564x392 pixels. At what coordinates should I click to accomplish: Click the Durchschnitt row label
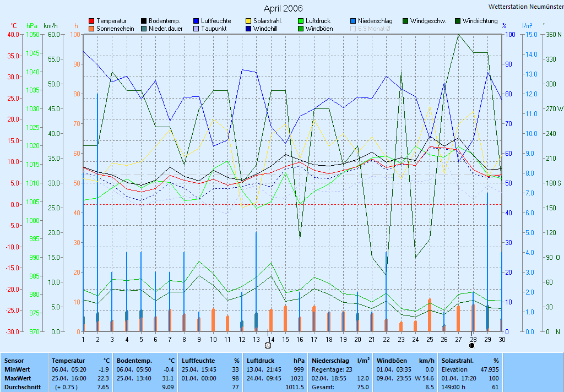[x=22, y=388]
